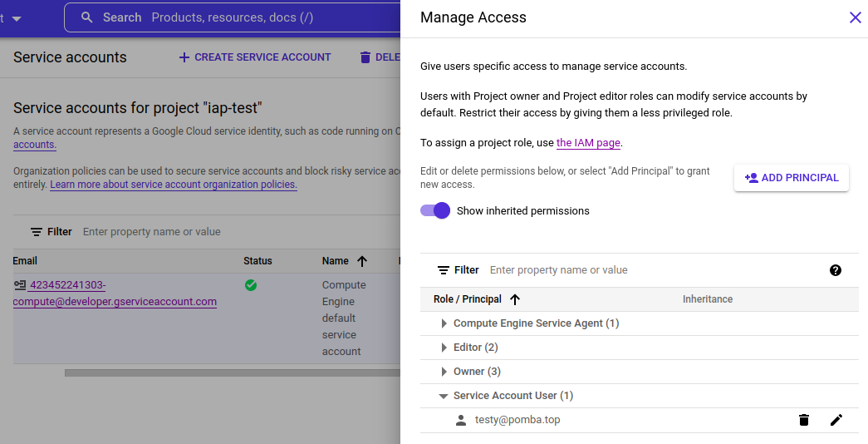This screenshot has width=868, height=444.
Task: Expand the Owner (3) role group
Action: pyautogui.click(x=443, y=372)
